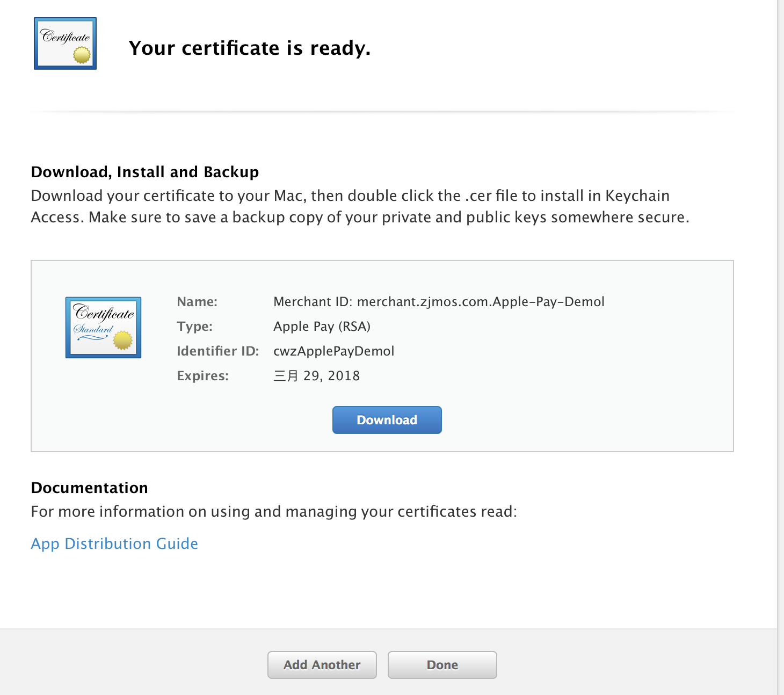
Task: Click the cwzApplePayDemol identifier value
Action: (333, 351)
